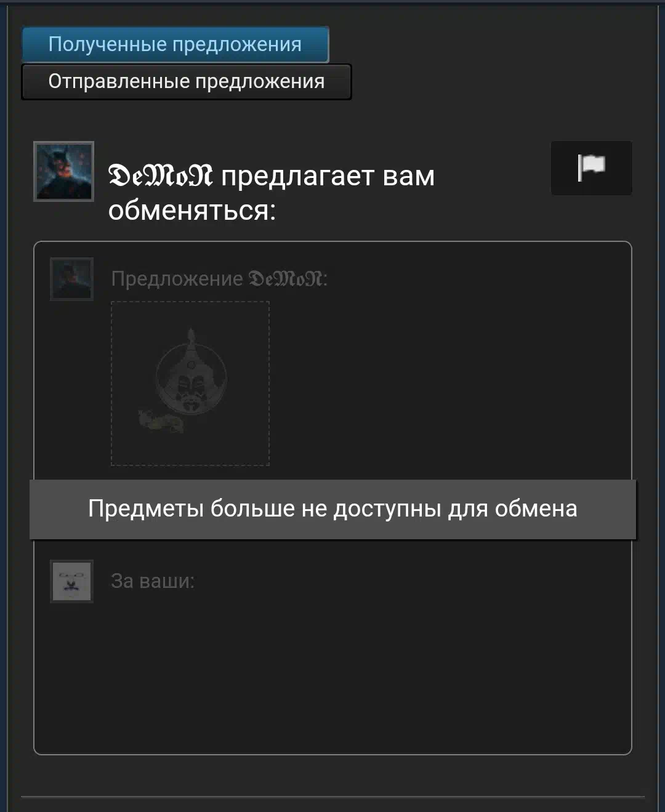Image resolution: width=665 pixels, height=812 pixels.
Task: Switch to "Отправленные предложения" tab
Action: coord(187,81)
